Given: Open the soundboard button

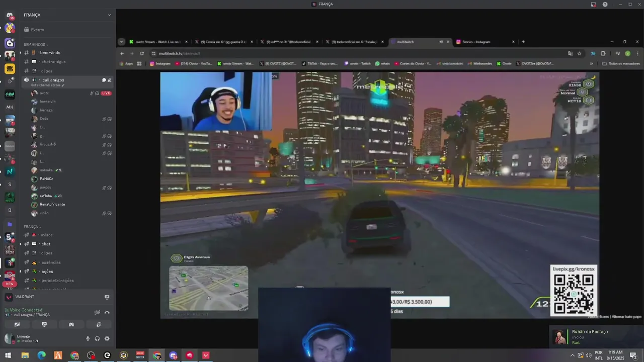Looking at the screenshot, I should (99, 325).
